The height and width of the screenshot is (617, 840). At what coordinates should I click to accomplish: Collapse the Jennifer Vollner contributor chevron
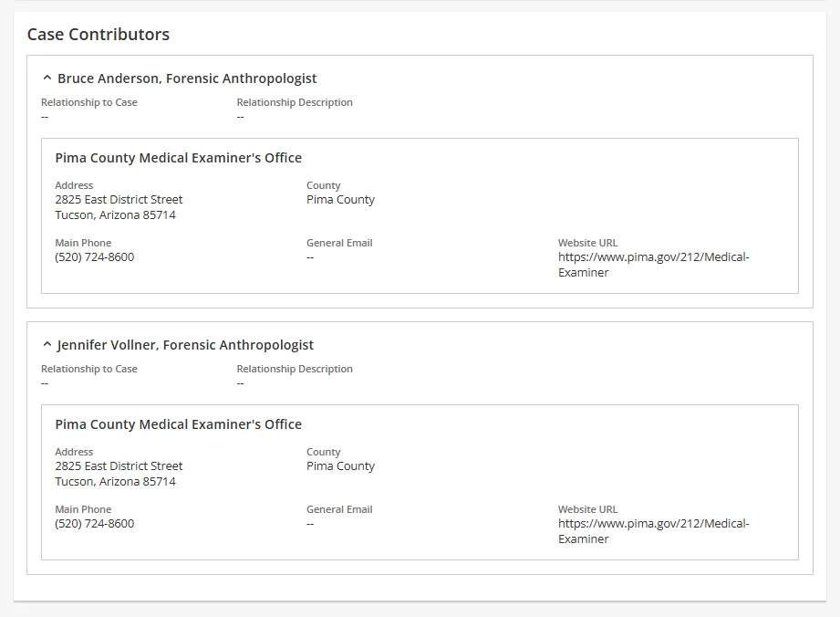pos(47,345)
